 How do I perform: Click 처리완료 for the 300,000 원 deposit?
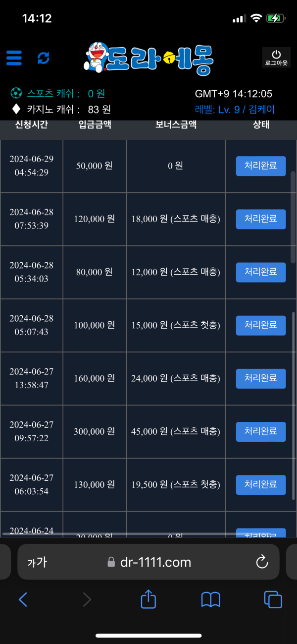pos(261,432)
